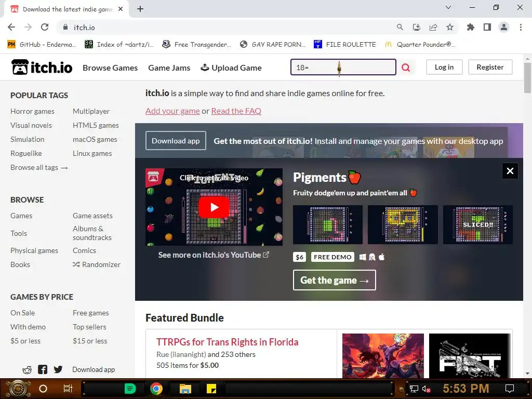Viewport: 532px width, 399px height.
Task: Open the Game Jams menu
Action: click(x=169, y=68)
